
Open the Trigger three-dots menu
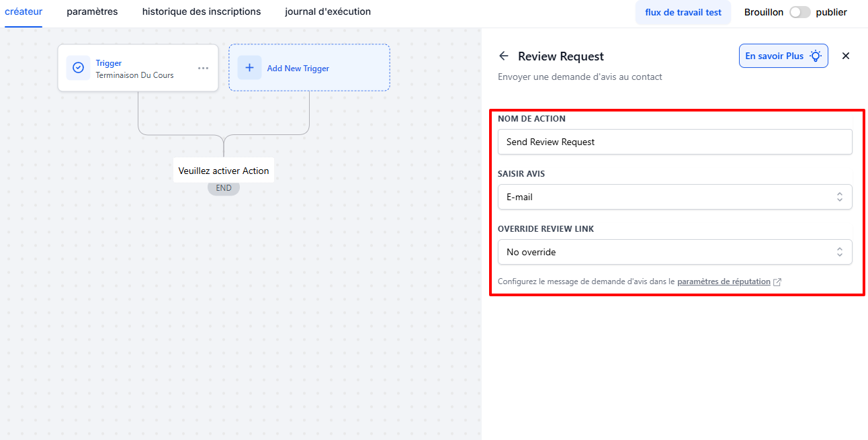[x=203, y=68]
